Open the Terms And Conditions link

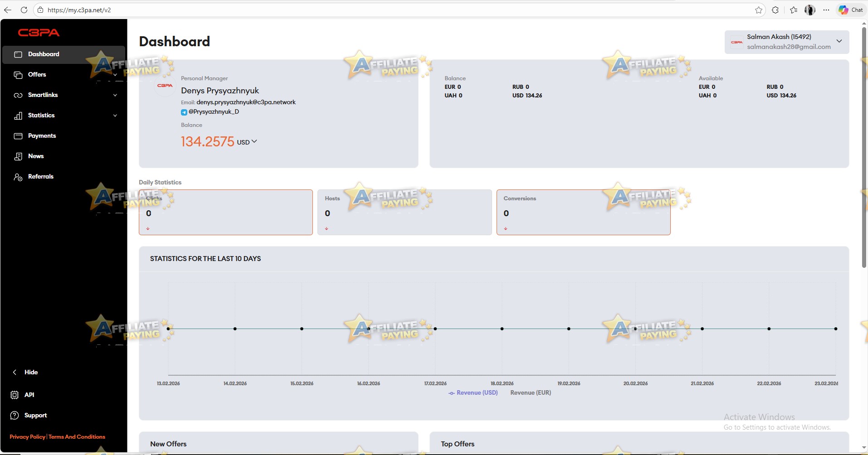pyautogui.click(x=77, y=437)
